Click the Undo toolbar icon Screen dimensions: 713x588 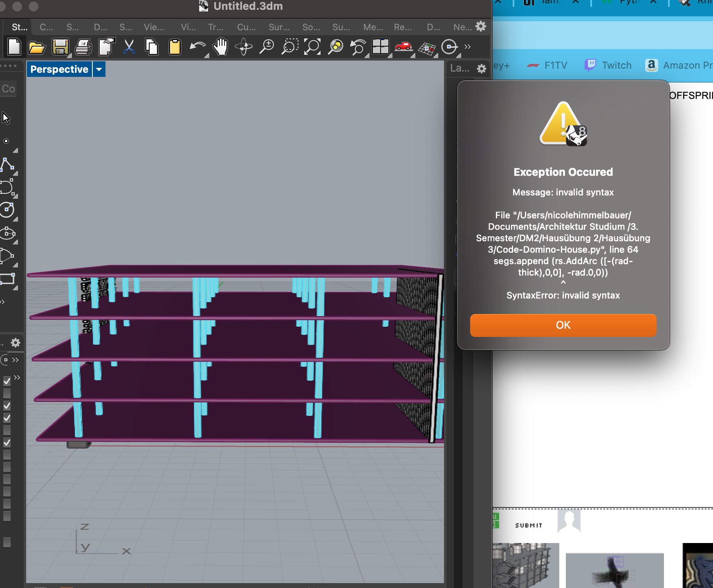197,47
